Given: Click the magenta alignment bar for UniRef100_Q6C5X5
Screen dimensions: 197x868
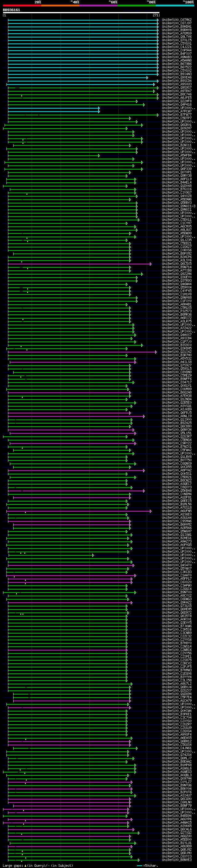Looking at the screenshot, I should [x=80, y=264].
